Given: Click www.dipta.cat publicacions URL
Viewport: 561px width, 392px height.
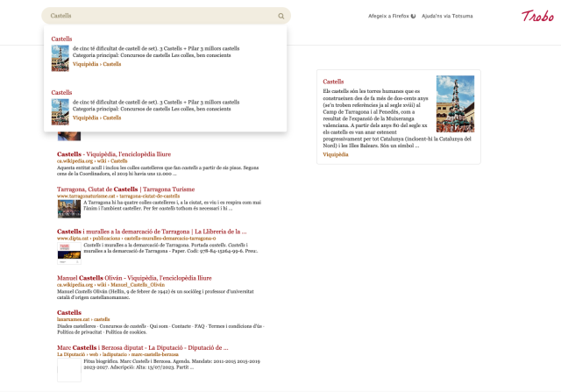Looking at the screenshot, I should (137, 239).
